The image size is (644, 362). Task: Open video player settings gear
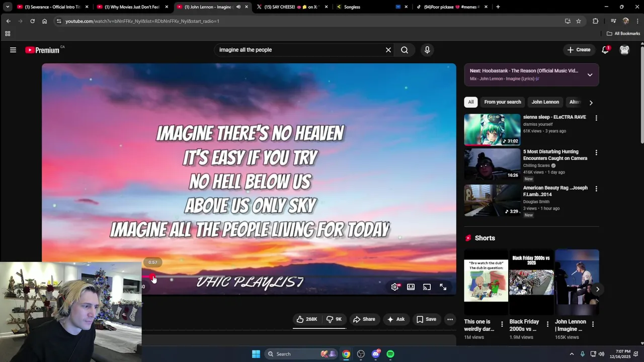(x=395, y=287)
